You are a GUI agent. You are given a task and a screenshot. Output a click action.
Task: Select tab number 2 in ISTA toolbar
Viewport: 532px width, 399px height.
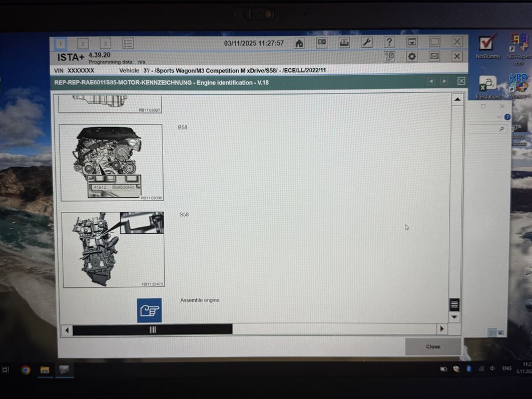83,43
